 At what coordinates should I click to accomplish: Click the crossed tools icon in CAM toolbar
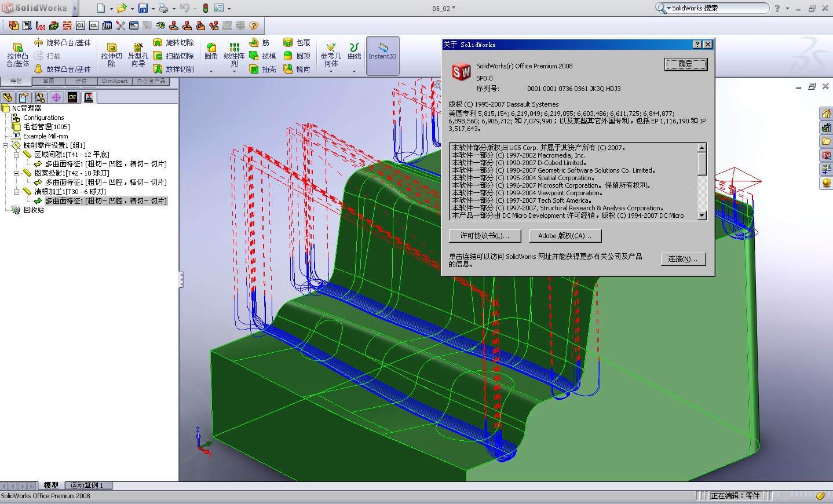120,25
